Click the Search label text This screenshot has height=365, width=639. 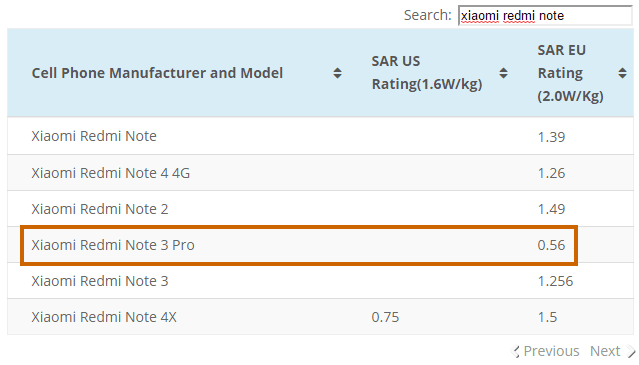(427, 15)
